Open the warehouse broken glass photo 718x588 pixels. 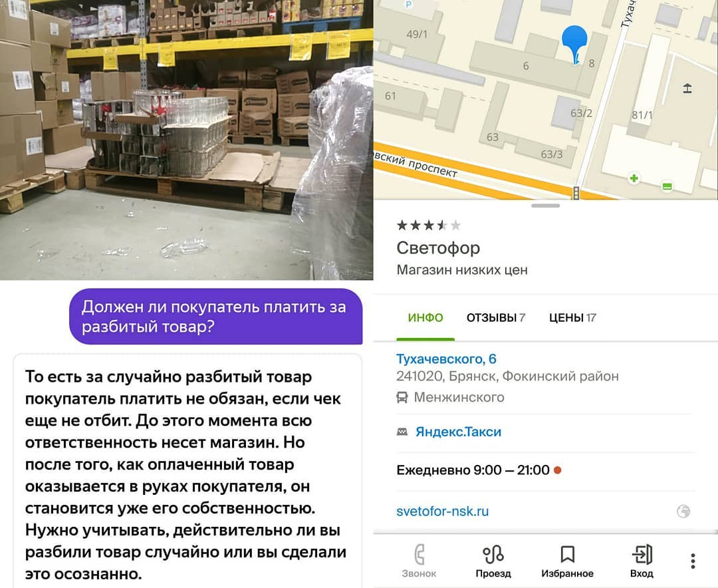click(x=186, y=140)
